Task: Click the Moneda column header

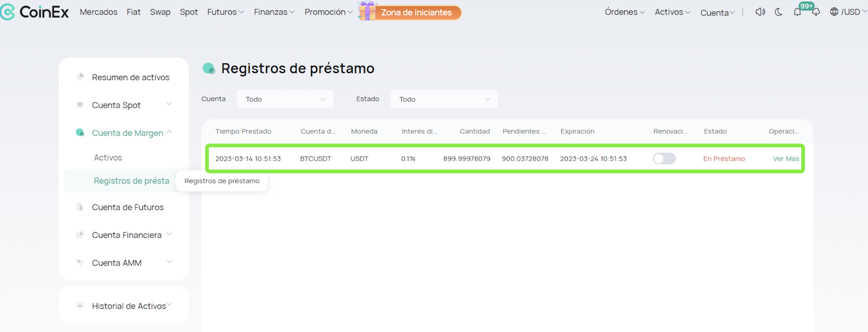Action: coord(364,131)
